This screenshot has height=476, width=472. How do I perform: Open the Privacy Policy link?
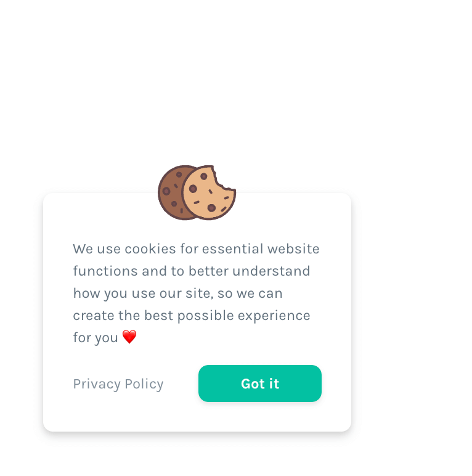(x=118, y=384)
